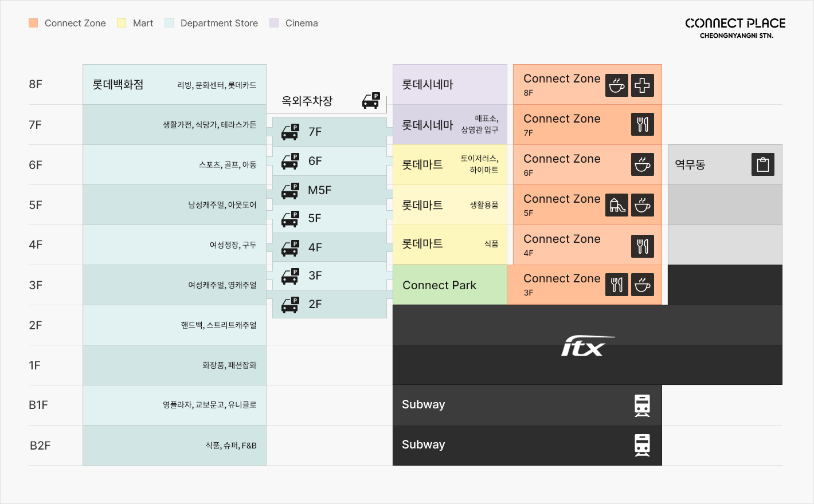Viewport: 814px width, 504px height.
Task: Select the Connect Park block
Action: [450, 285]
